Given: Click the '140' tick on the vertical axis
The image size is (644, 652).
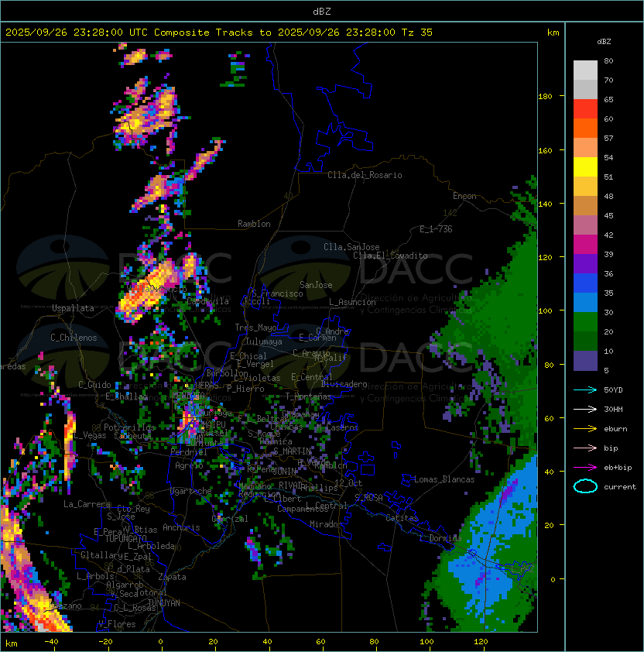Looking at the screenshot, I should click(x=545, y=204).
